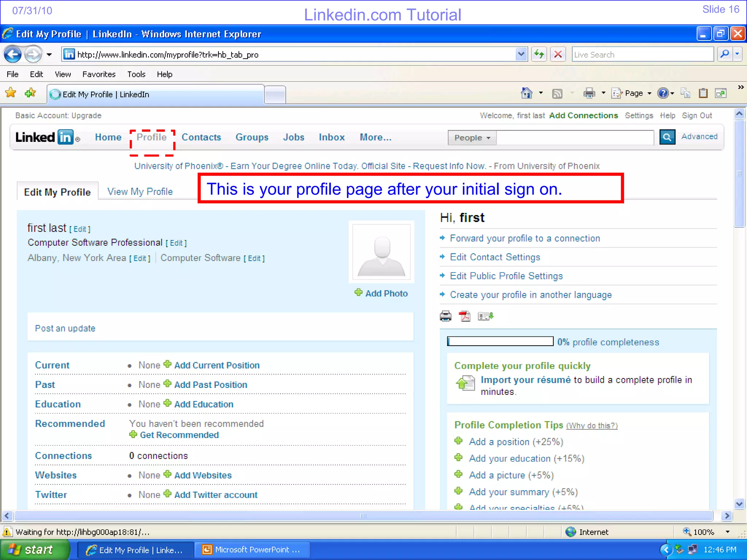This screenshot has width=747, height=560.
Task: Click the Add Connections link
Action: pos(584,116)
